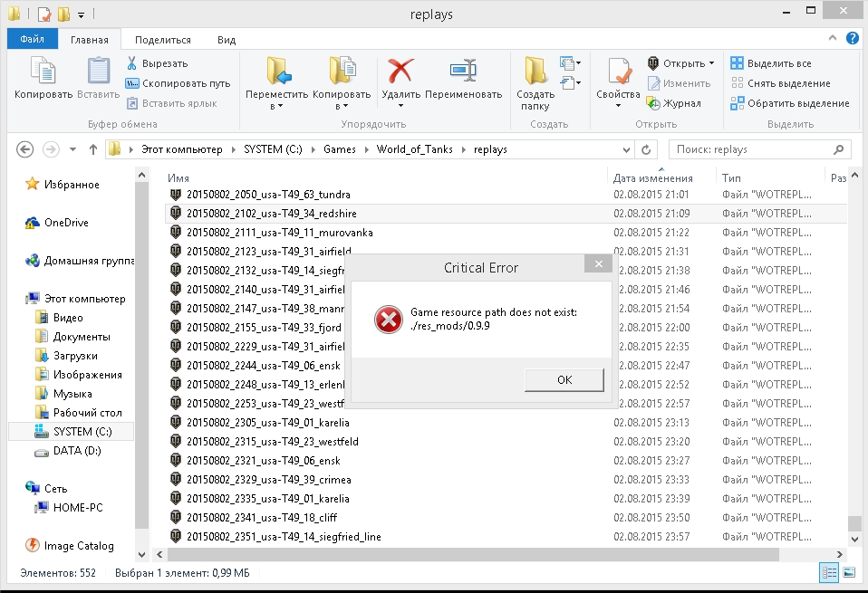The width and height of the screenshot is (868, 593).
Task: Switch to details view in status bar
Action: [x=829, y=573]
